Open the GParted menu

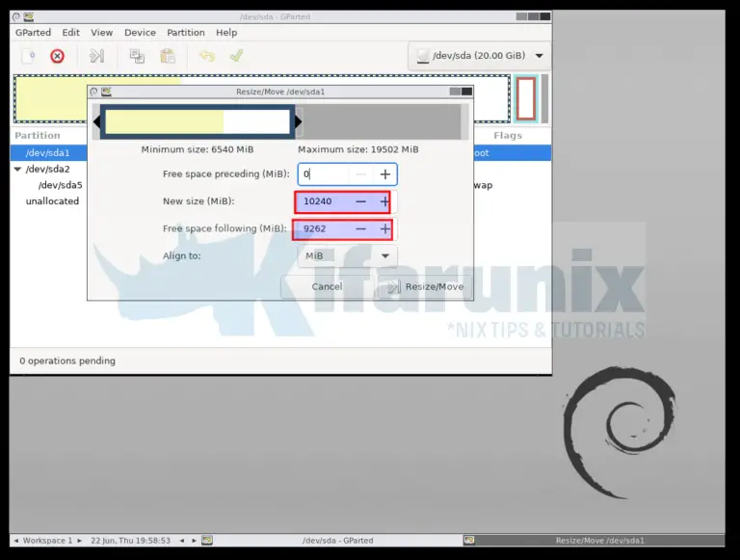(x=33, y=33)
